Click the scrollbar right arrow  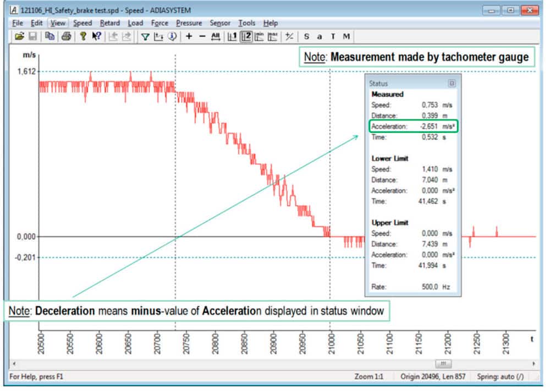(533, 363)
